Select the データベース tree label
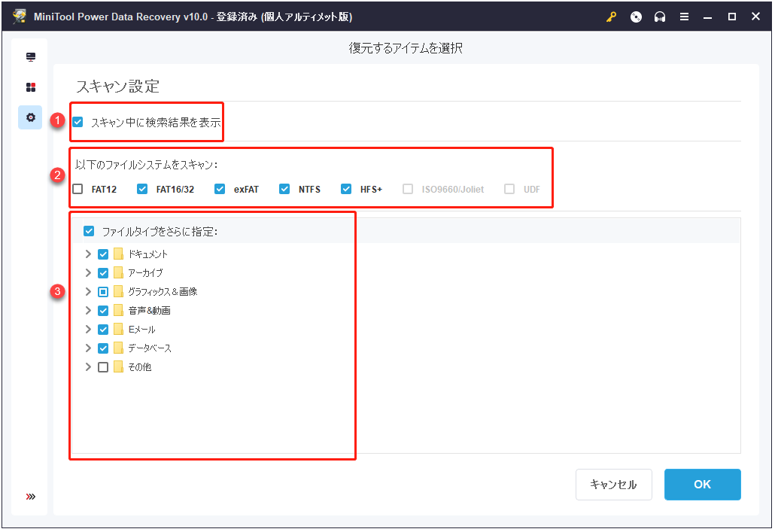 coord(150,348)
